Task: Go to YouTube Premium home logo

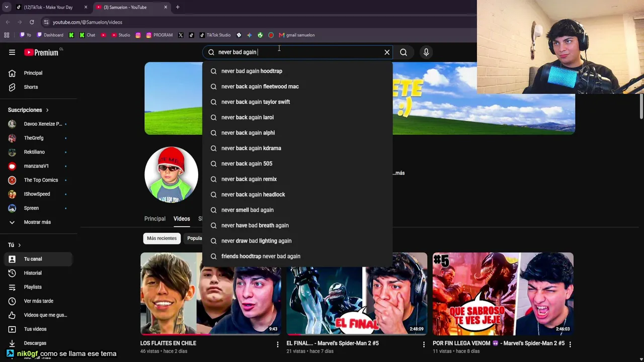Action: (x=41, y=52)
